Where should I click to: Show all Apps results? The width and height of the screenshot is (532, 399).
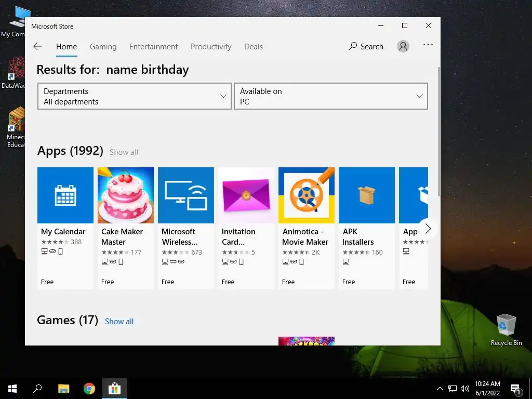pyautogui.click(x=124, y=152)
